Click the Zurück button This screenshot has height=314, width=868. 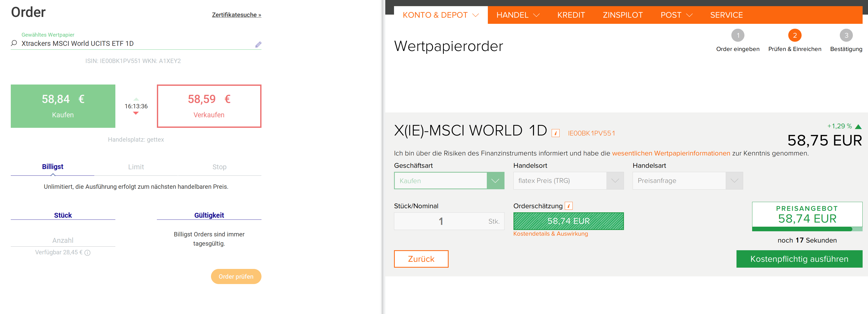(x=421, y=259)
